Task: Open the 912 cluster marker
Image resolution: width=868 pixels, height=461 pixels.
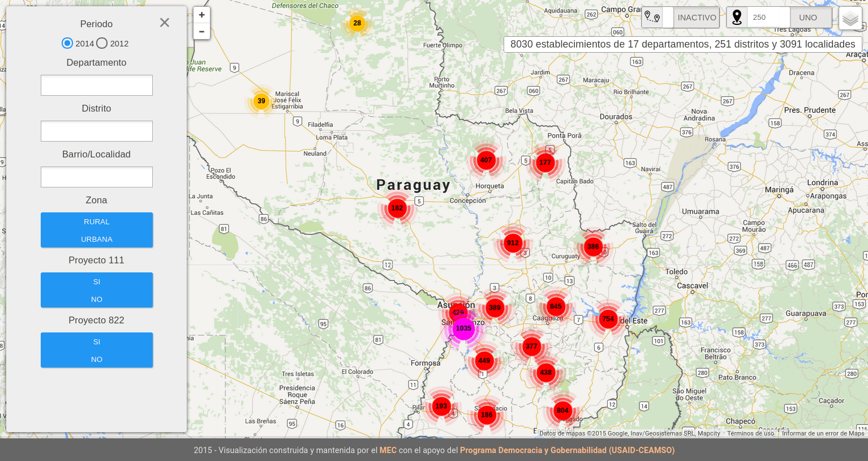Action: click(x=513, y=243)
